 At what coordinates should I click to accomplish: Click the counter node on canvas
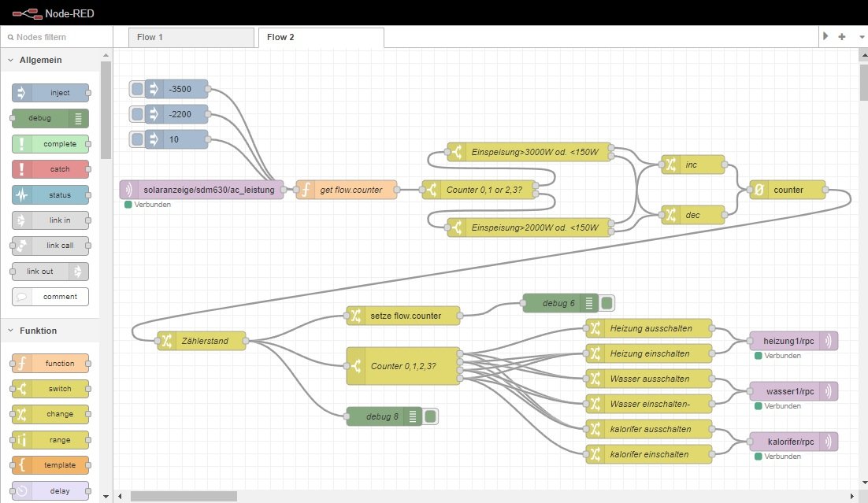(x=787, y=190)
